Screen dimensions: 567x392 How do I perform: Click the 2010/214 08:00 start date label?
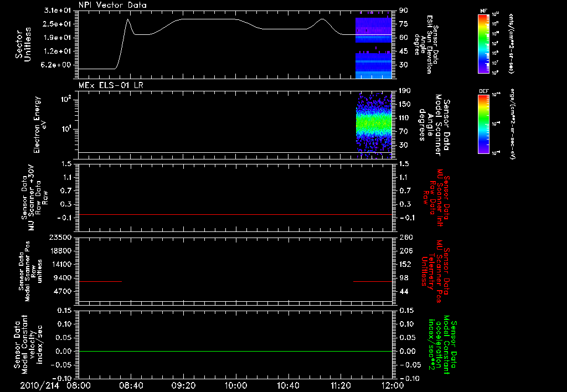[x=55, y=385]
